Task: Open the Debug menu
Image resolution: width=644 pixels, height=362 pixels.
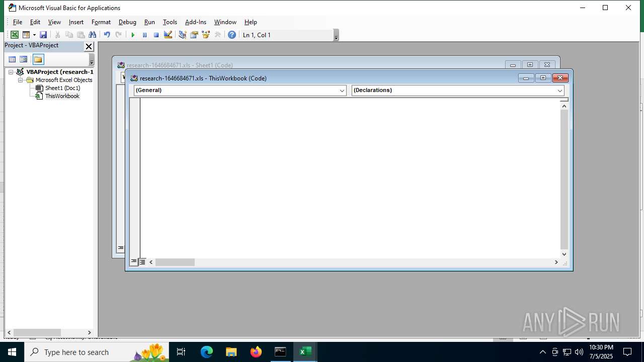Action: point(127,22)
